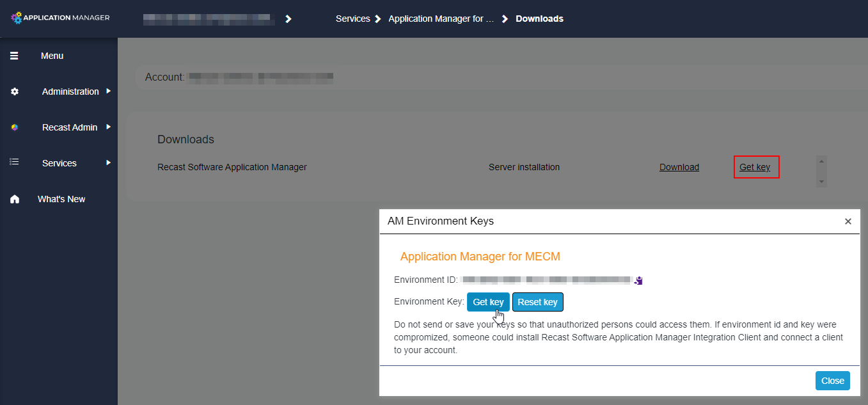This screenshot has width=868, height=405.
Task: Click the Recast Software Application Manager text
Action: [x=232, y=167]
